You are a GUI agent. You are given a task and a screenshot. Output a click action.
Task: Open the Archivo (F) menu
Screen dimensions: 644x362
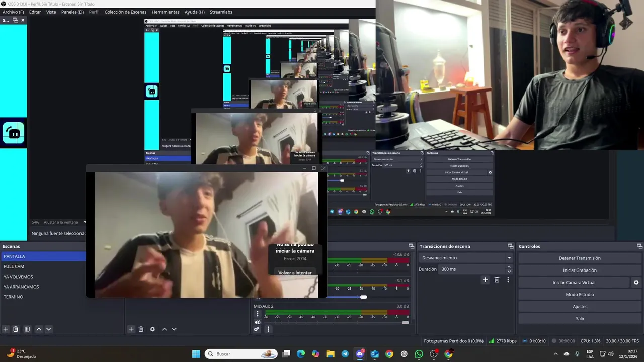(13, 12)
